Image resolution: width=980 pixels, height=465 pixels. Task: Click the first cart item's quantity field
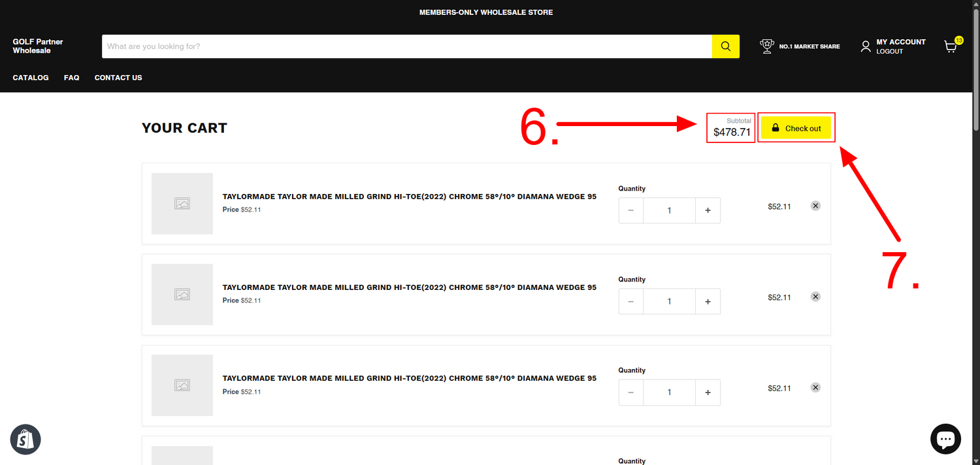(x=669, y=210)
